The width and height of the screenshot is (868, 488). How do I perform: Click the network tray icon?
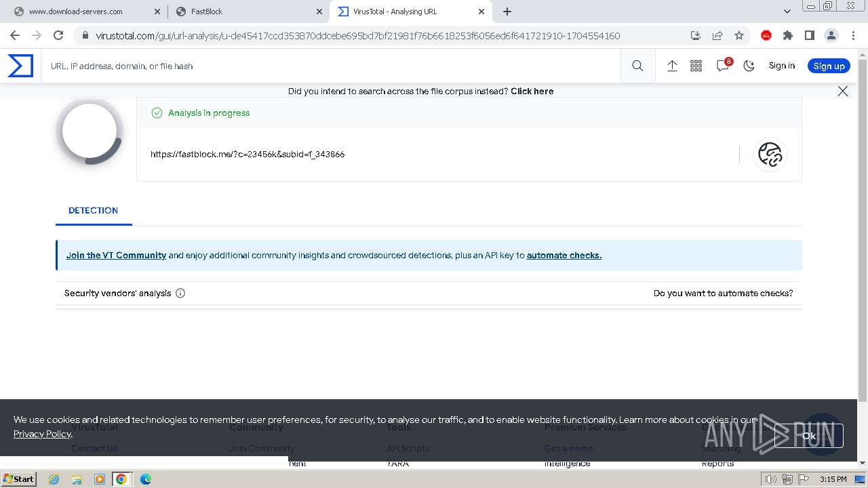point(787,479)
